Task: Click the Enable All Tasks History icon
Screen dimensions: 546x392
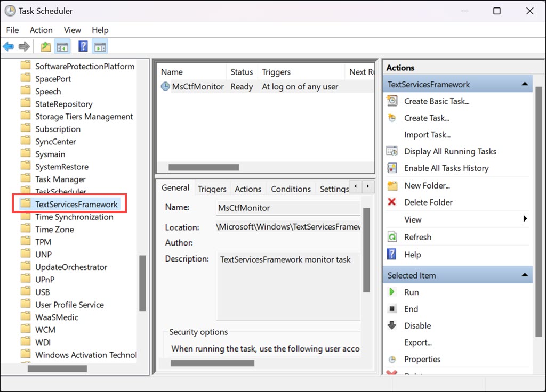Action: [392, 168]
